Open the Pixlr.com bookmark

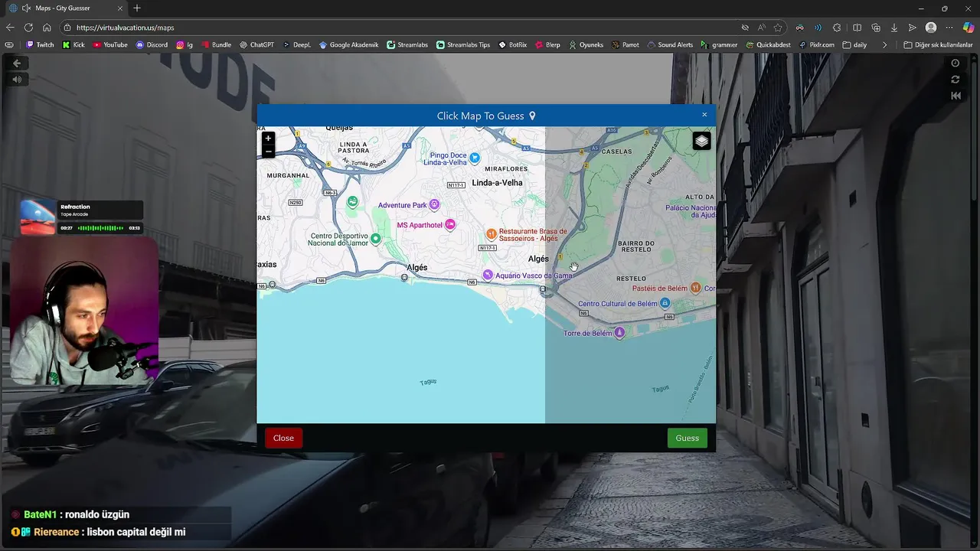click(x=817, y=44)
